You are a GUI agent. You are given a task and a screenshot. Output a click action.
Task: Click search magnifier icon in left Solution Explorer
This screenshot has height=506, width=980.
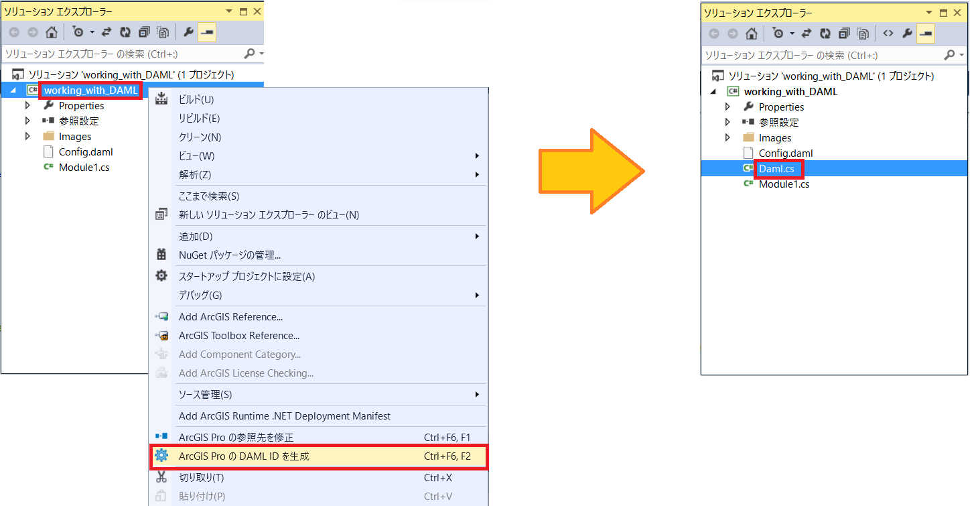click(250, 54)
